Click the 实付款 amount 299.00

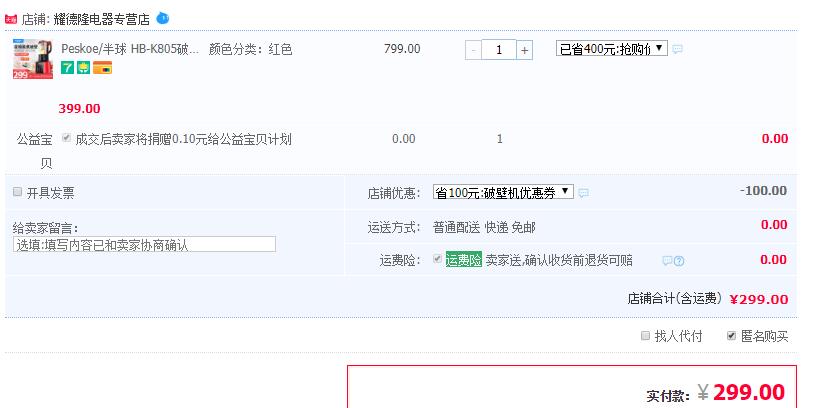[749, 392]
